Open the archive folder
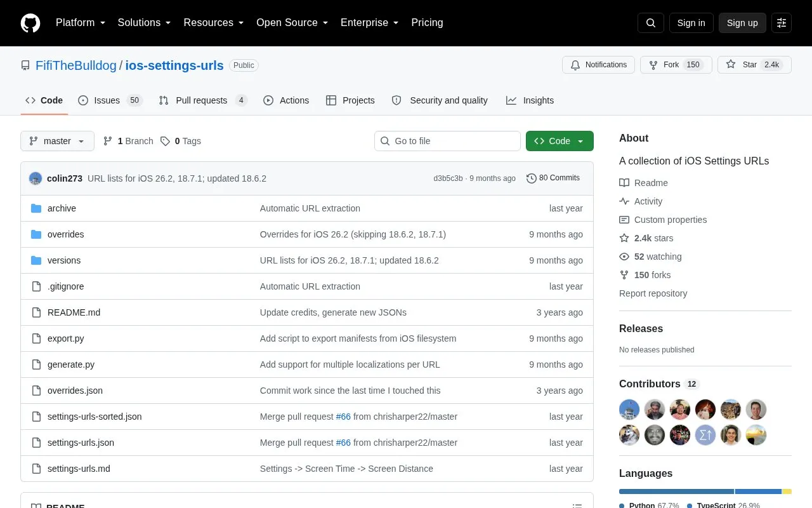The width and height of the screenshot is (812, 508). pyautogui.click(x=62, y=208)
